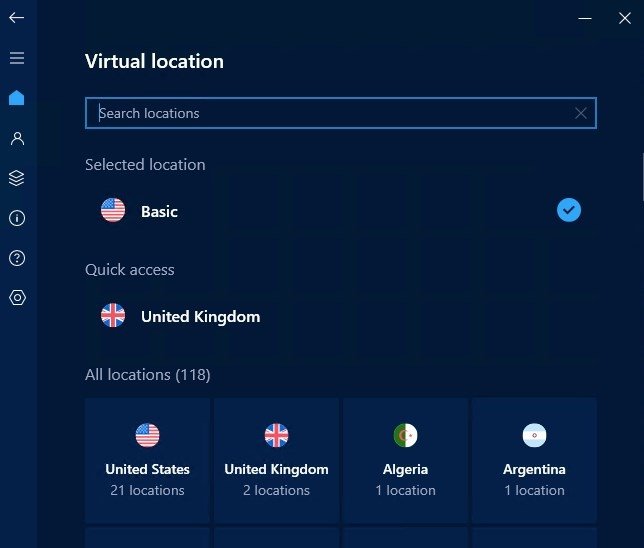This screenshot has height=548, width=644.
Task: Open the settings hexagon icon
Action: point(17,297)
